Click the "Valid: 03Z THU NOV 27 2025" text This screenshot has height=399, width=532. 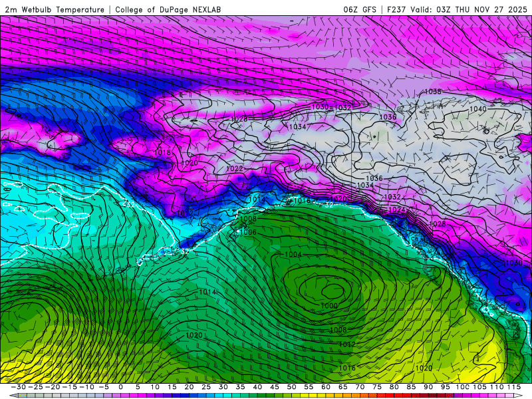coord(469,10)
